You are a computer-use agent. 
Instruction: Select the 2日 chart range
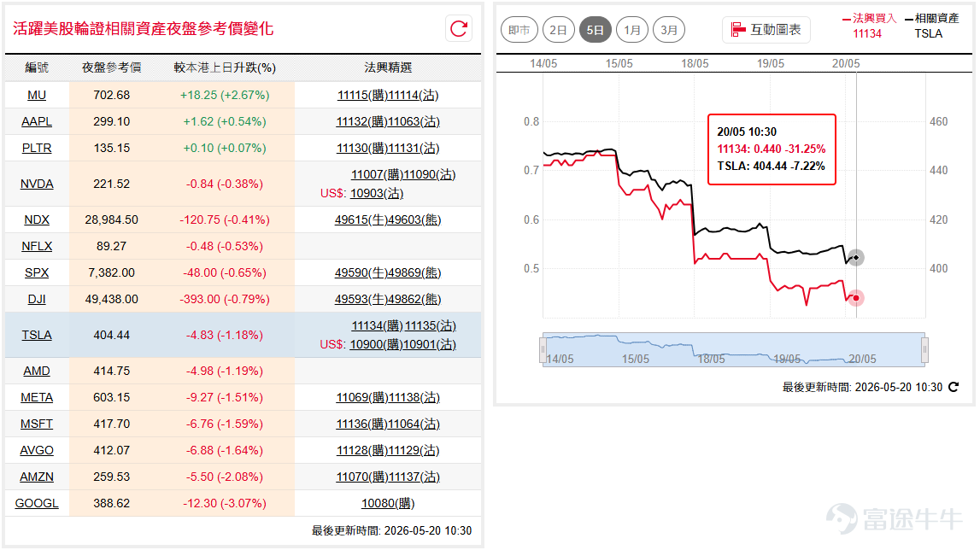tap(558, 30)
